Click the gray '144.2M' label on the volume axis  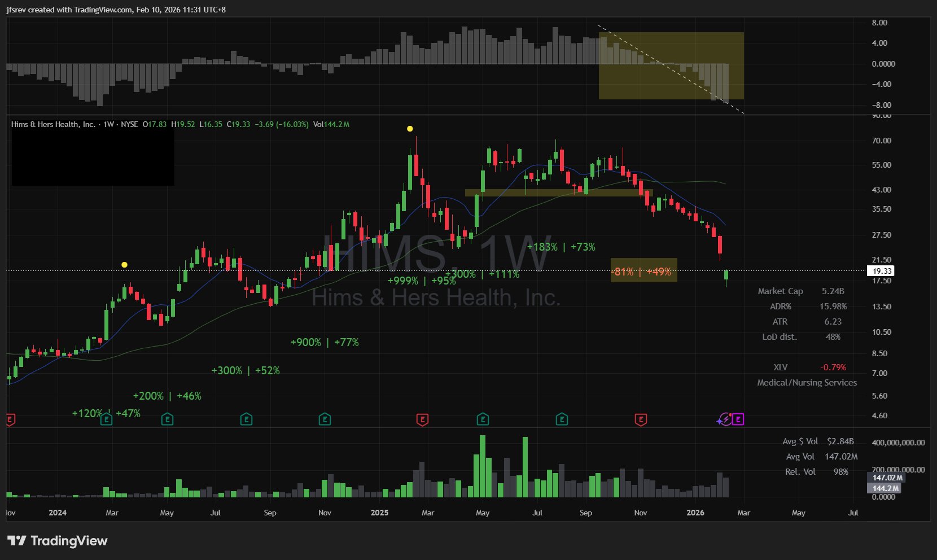coord(884,488)
